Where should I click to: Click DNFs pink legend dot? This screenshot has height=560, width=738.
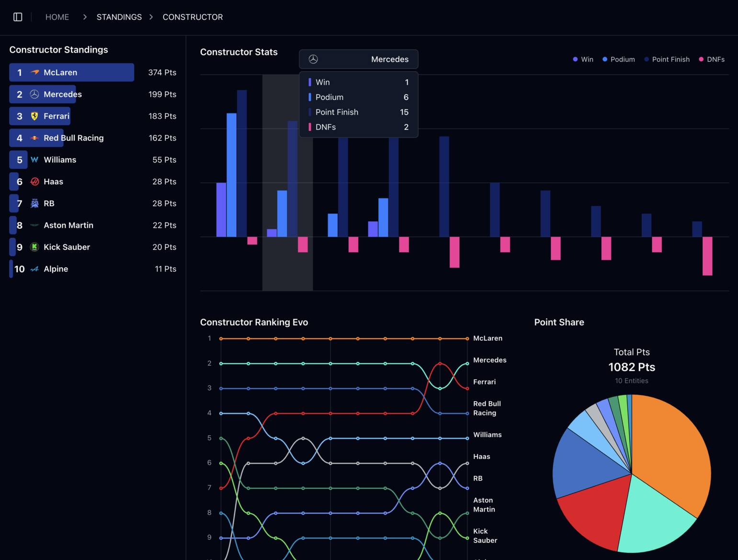(701, 59)
